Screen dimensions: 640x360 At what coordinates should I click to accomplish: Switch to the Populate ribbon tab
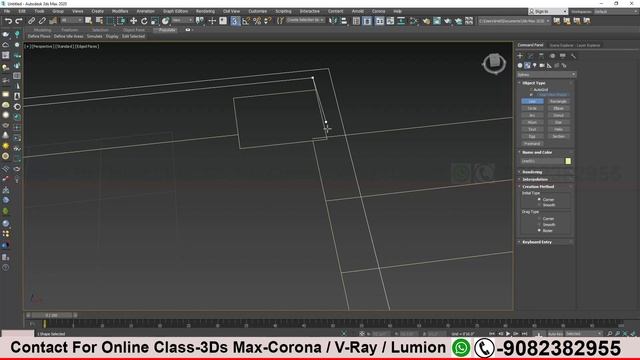point(167,30)
